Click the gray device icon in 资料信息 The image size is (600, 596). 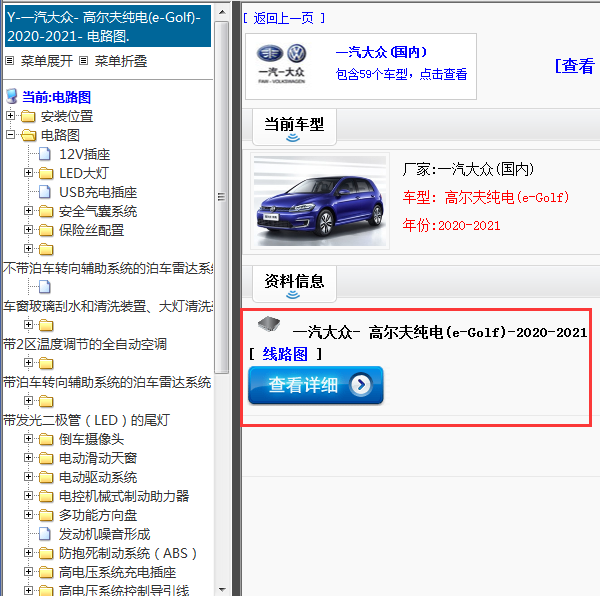pos(269,324)
